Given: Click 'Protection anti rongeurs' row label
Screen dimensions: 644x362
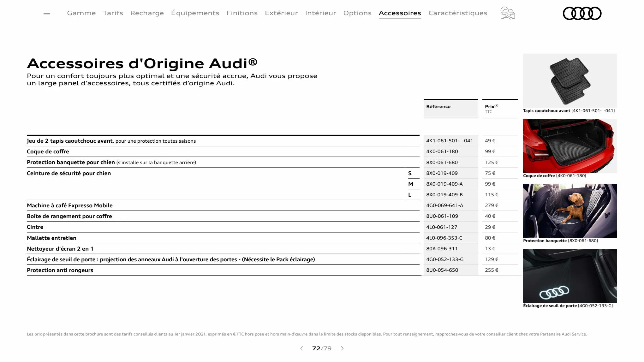Looking at the screenshot, I should [x=60, y=270].
